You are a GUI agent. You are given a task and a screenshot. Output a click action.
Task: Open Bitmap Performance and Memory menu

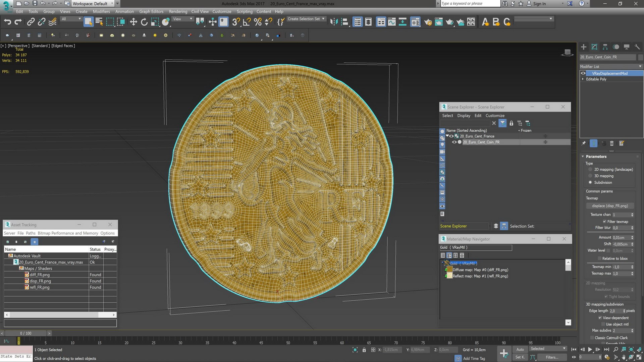[68, 233]
